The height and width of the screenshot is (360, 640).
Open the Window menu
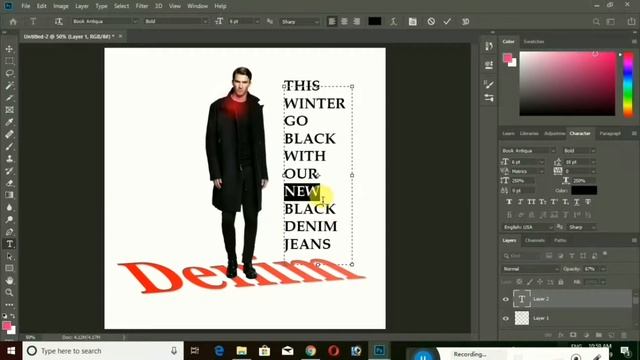pos(198,6)
